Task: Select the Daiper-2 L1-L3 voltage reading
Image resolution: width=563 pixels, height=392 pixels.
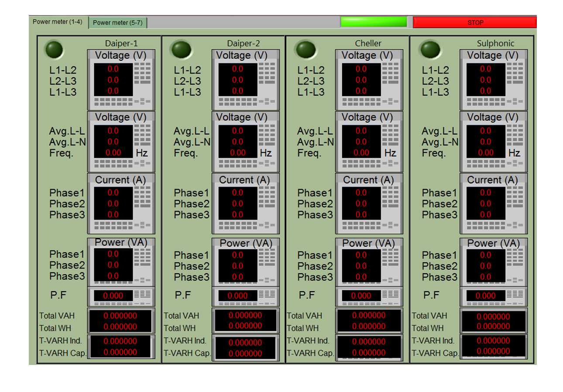Action: (237, 91)
